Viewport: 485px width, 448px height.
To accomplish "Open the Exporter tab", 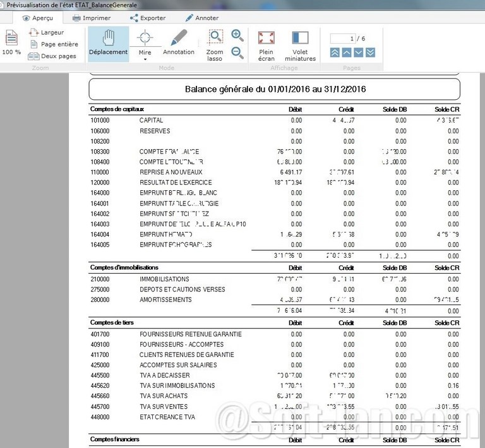I will coord(147,18).
